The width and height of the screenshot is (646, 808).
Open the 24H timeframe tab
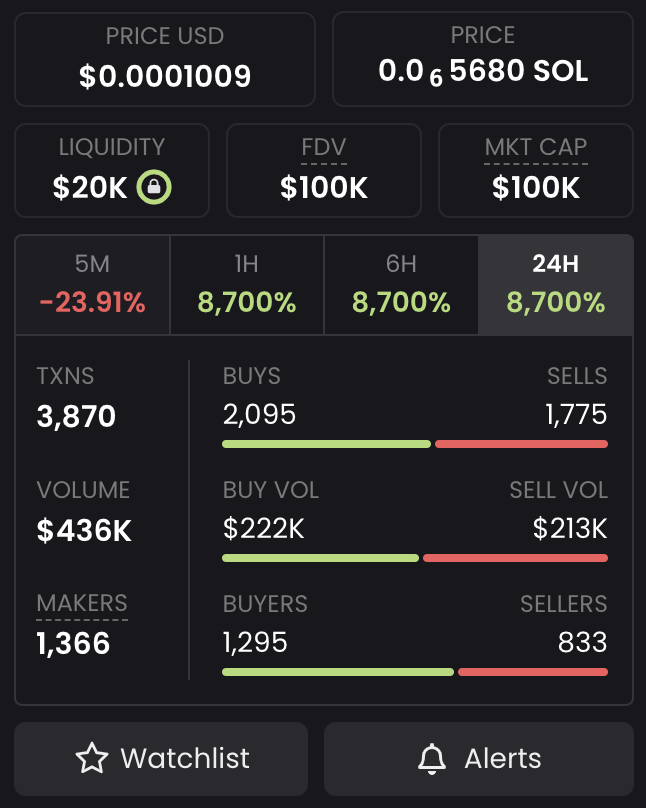555,285
